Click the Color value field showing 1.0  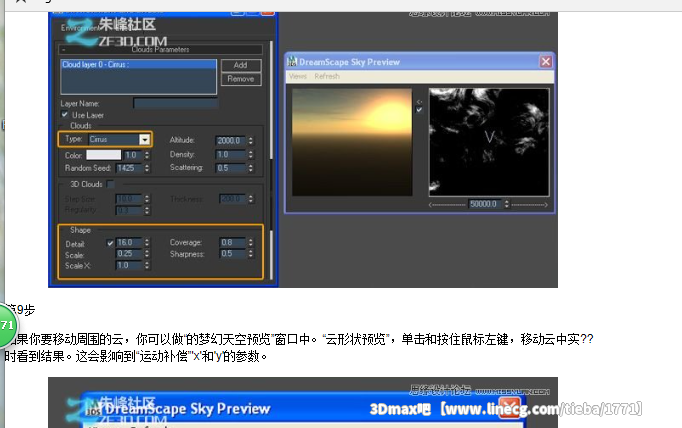[x=133, y=155]
